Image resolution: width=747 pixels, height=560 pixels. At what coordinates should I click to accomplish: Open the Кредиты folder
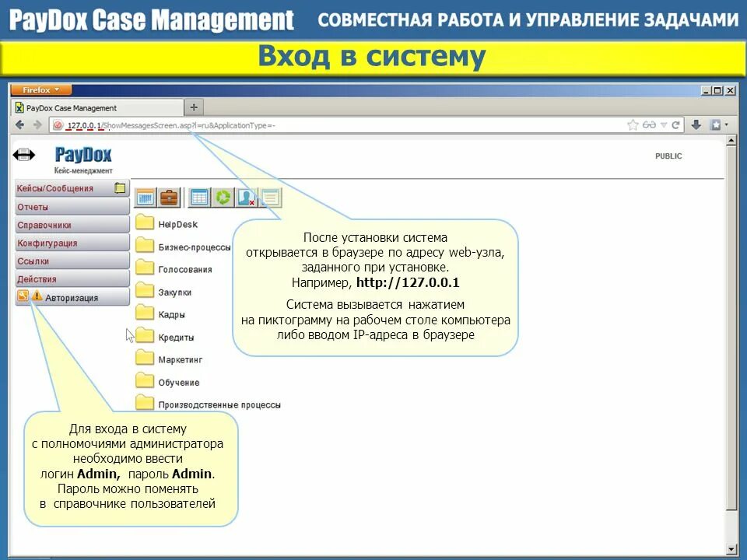(x=165, y=337)
